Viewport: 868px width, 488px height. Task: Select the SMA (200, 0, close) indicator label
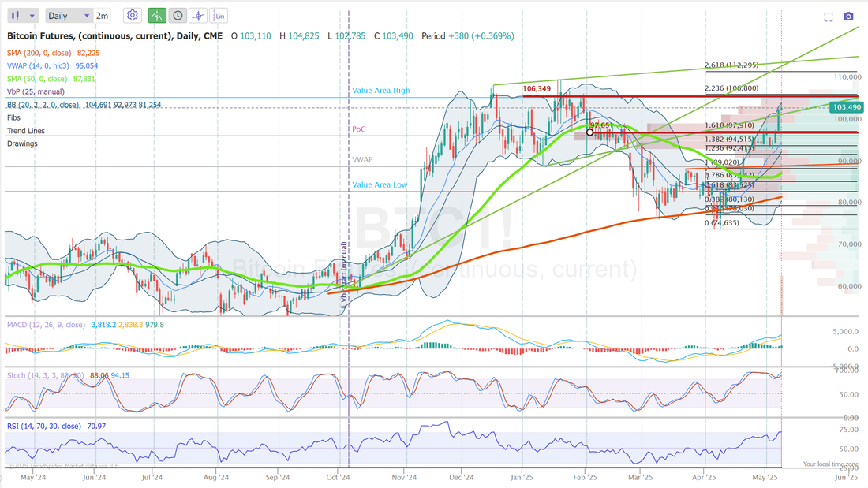(39, 53)
